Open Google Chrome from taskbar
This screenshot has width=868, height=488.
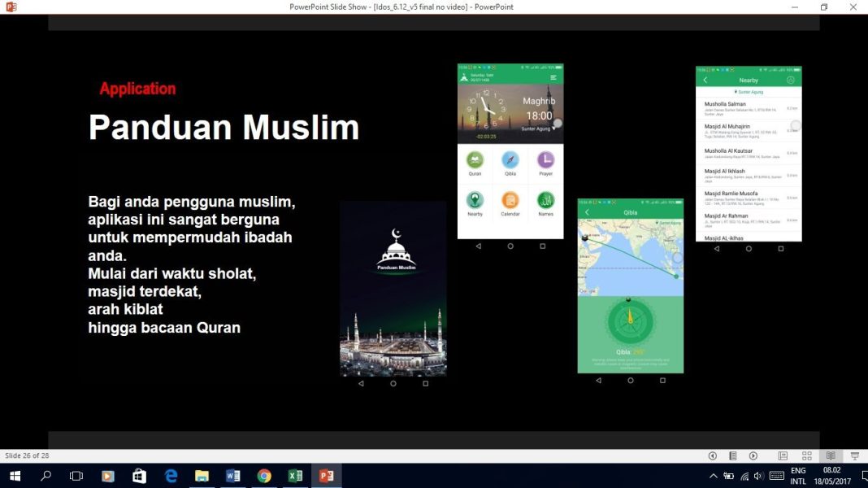(x=264, y=476)
